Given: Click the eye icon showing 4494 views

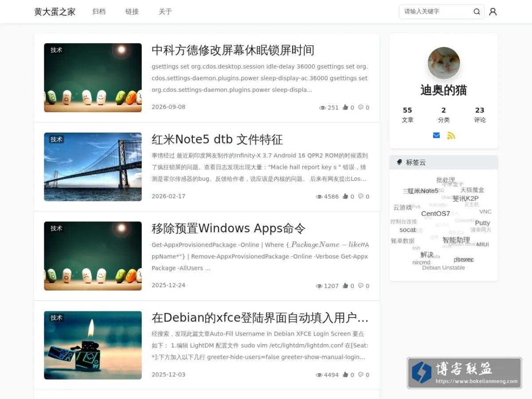Looking at the screenshot, I should pyautogui.click(x=319, y=375).
